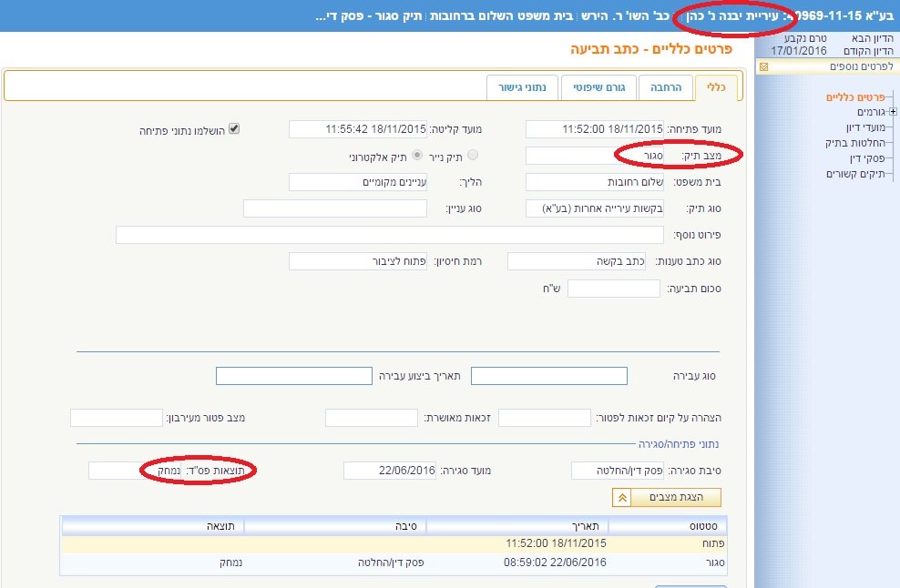Viewport: 900px width, 588px height.
Task: Select the תיק נייר radio button
Action: 472,156
